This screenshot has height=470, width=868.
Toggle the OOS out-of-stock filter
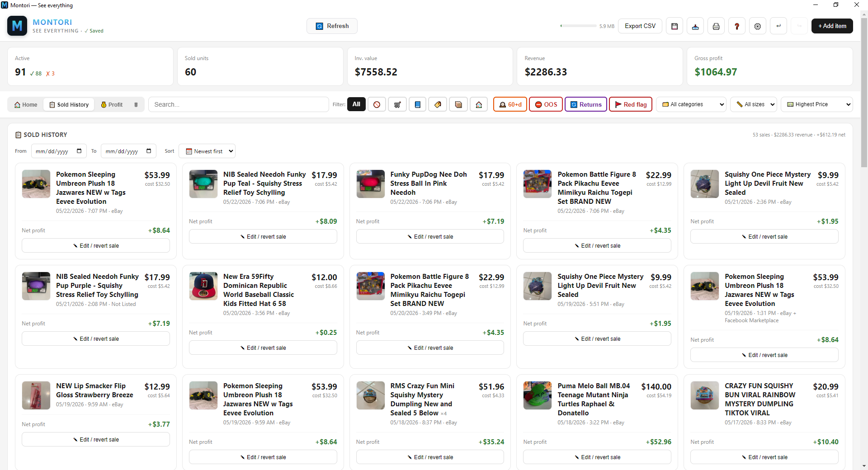[546, 104]
